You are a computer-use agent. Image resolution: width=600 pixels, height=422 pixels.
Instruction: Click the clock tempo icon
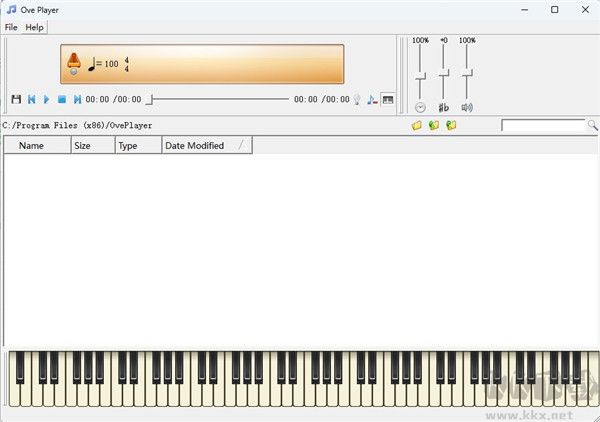tap(420, 108)
